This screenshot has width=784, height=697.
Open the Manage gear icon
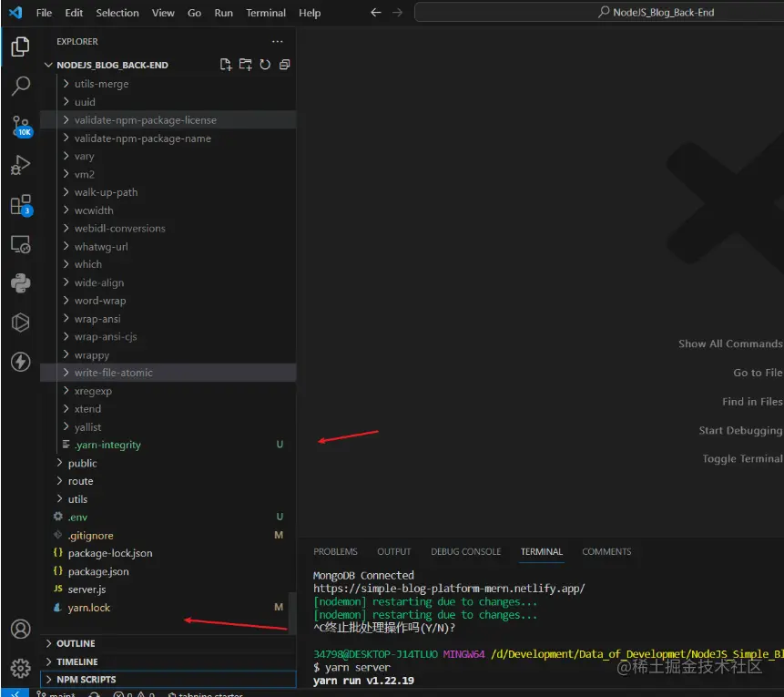click(20, 668)
